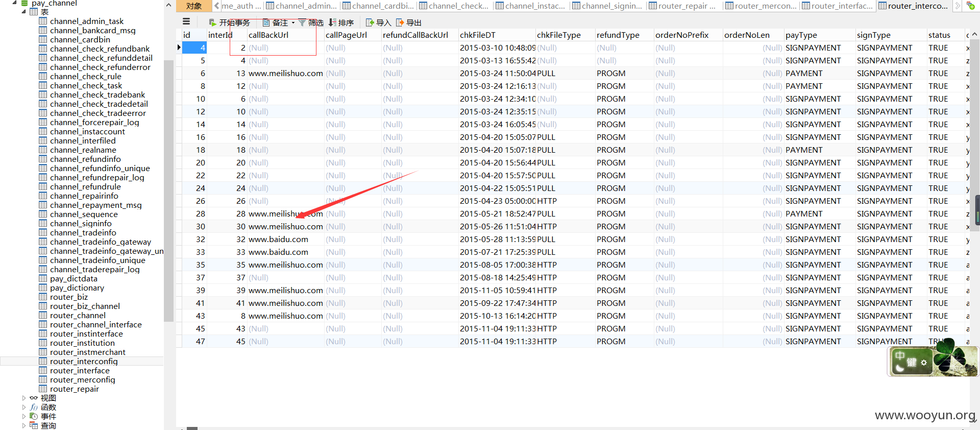Viewport: 980px width, 430px height.
Task: Collapse the 表 tables node
Action: (x=23, y=12)
